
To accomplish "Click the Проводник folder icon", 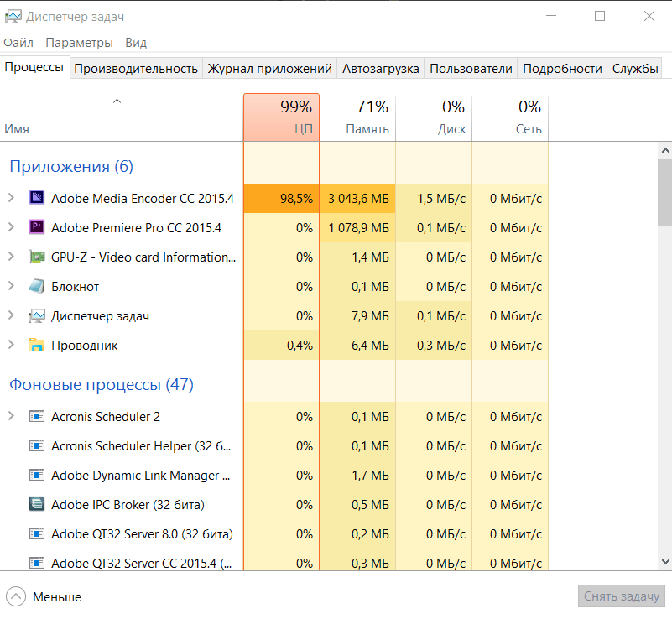I will [37, 345].
